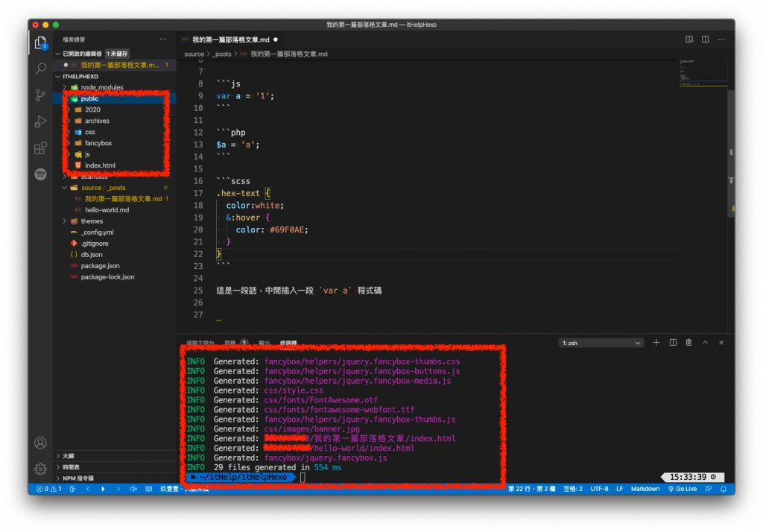
Task: Close the terminal panel
Action: point(721,343)
